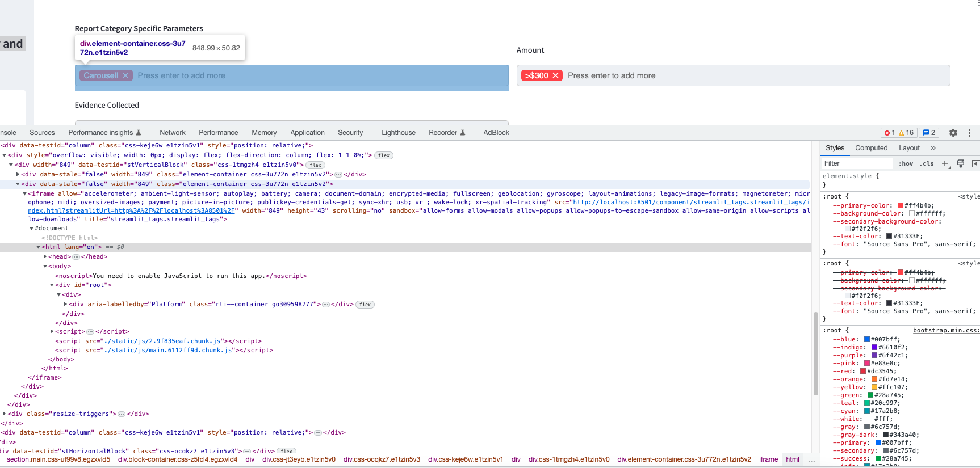Toggle the computed styles sidebar pane
The width and height of the screenshot is (980, 468).
[x=975, y=163]
